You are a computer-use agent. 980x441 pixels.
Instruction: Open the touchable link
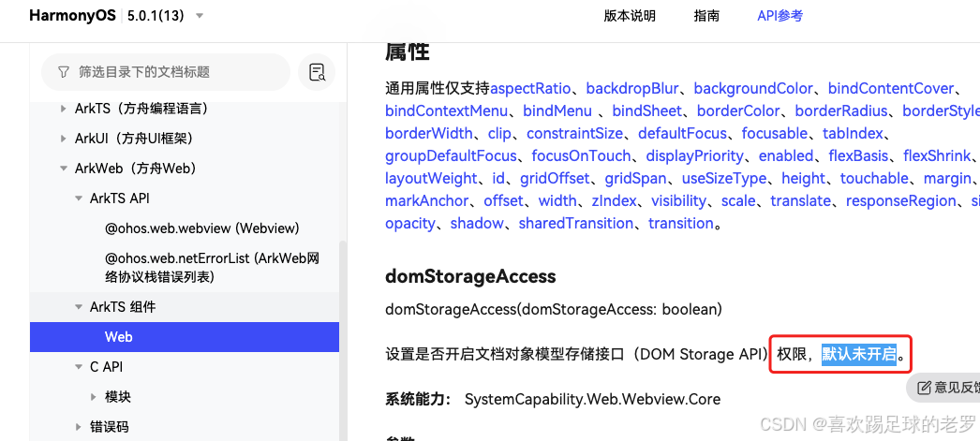pyautogui.click(x=874, y=178)
